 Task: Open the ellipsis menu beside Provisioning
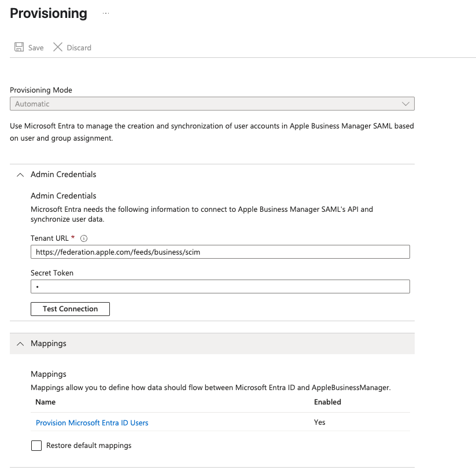tap(106, 13)
